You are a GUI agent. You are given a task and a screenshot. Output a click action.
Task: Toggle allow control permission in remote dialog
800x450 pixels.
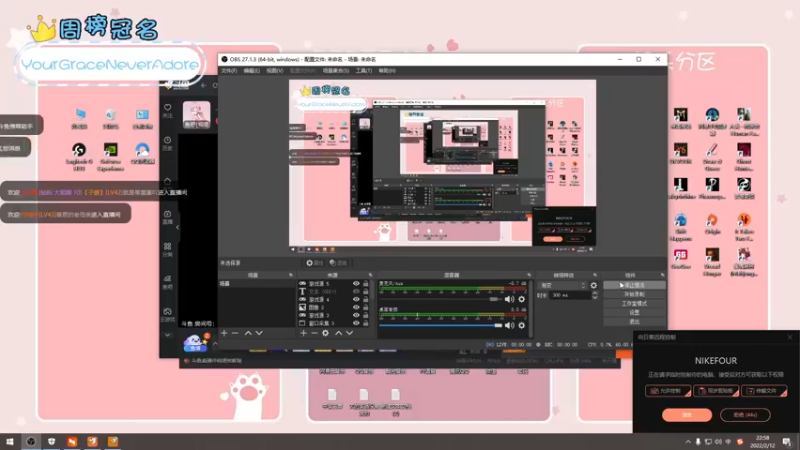coord(668,391)
